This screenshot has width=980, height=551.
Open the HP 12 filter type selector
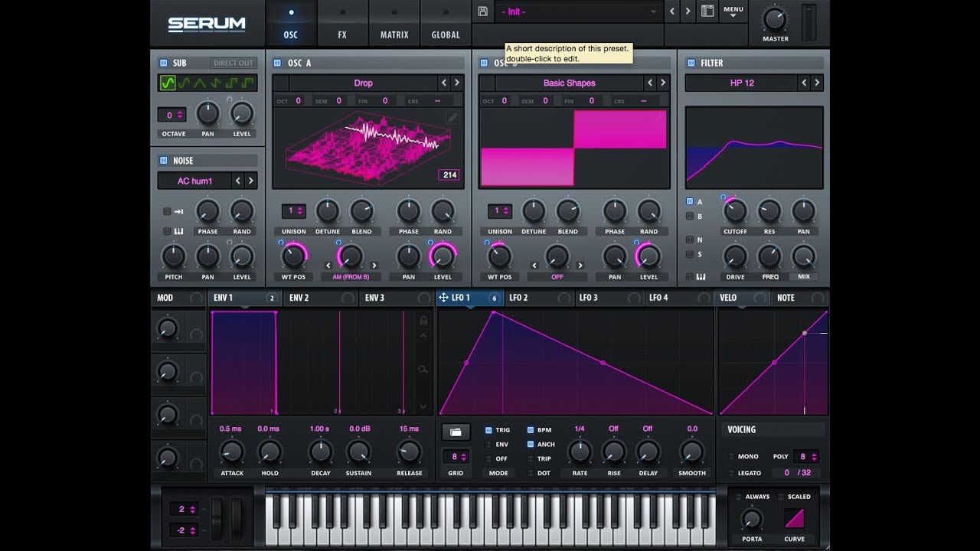tap(741, 83)
